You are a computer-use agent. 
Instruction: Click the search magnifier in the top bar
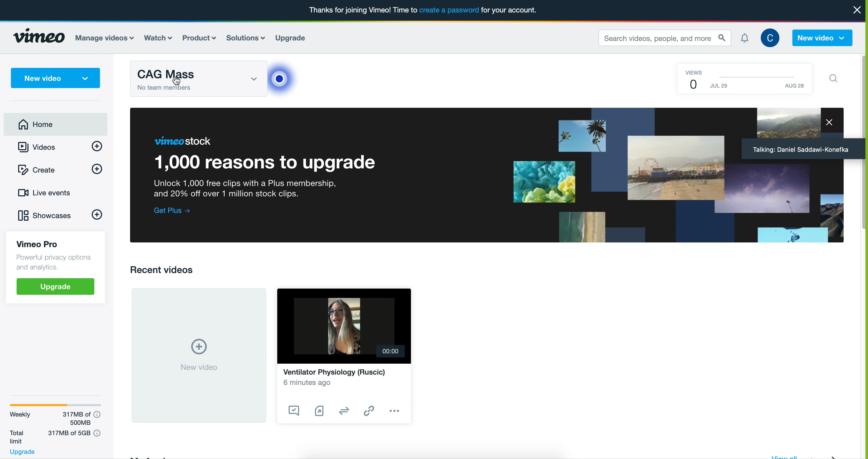pyautogui.click(x=721, y=38)
